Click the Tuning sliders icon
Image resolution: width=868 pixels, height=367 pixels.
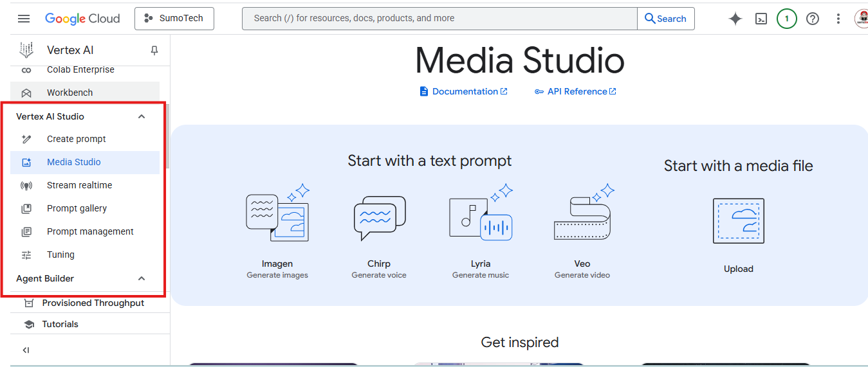26,255
